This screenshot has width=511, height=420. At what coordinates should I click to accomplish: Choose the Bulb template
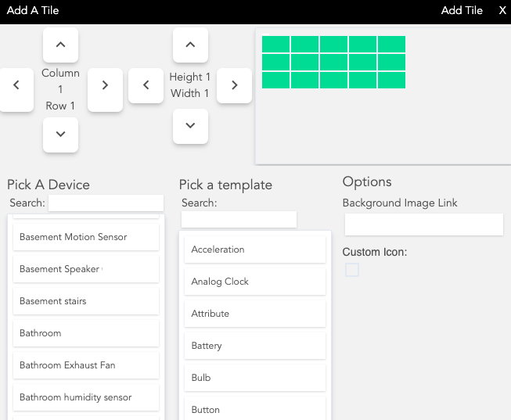coord(255,378)
